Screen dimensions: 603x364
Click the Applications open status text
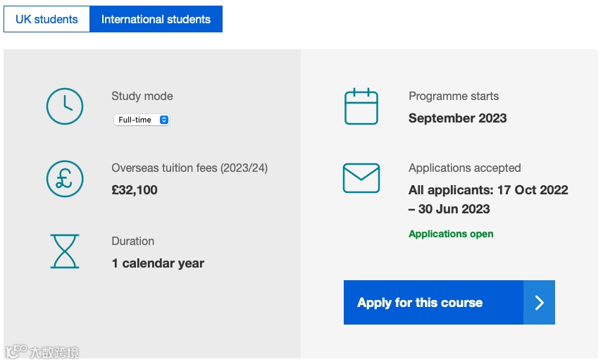[x=451, y=234]
